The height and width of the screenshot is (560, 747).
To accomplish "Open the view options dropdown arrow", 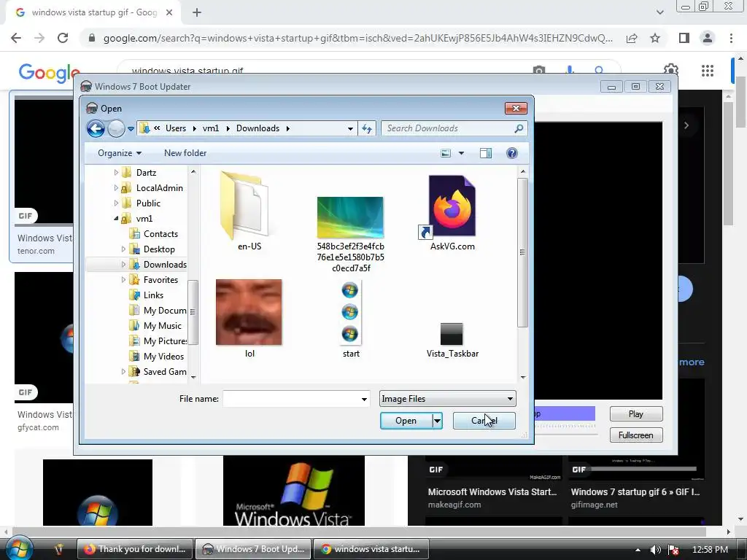I will click(x=461, y=153).
